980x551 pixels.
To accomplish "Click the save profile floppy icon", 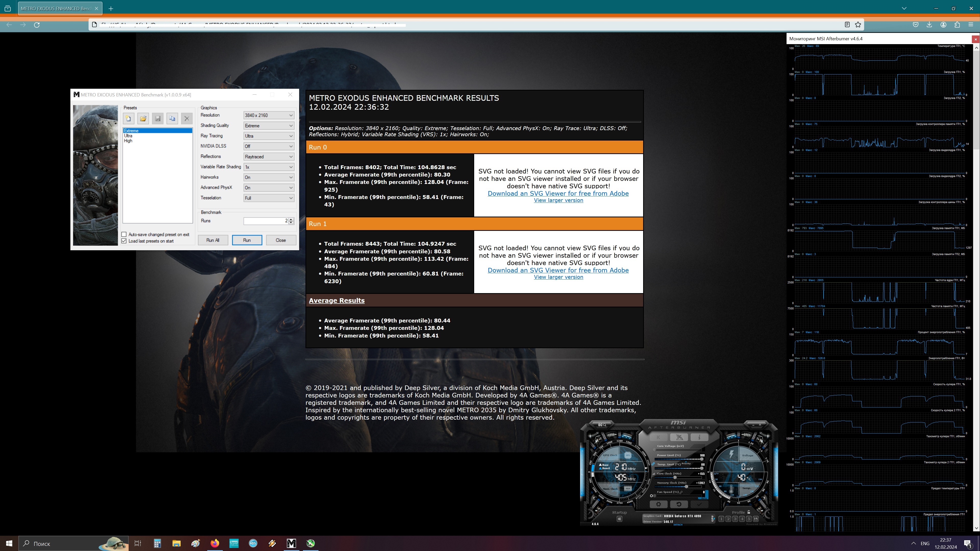I will [x=755, y=519].
